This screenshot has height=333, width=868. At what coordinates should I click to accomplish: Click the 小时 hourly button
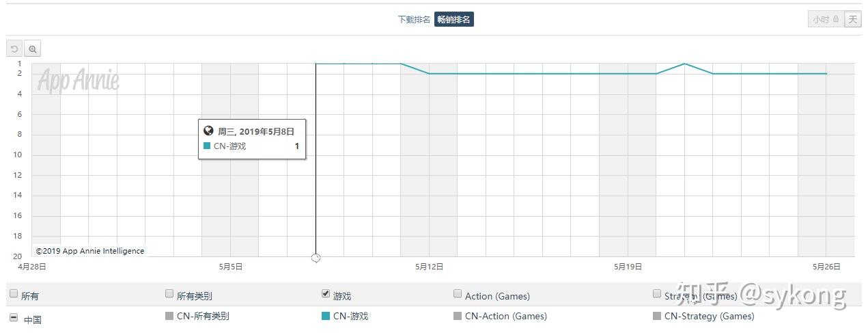click(821, 20)
